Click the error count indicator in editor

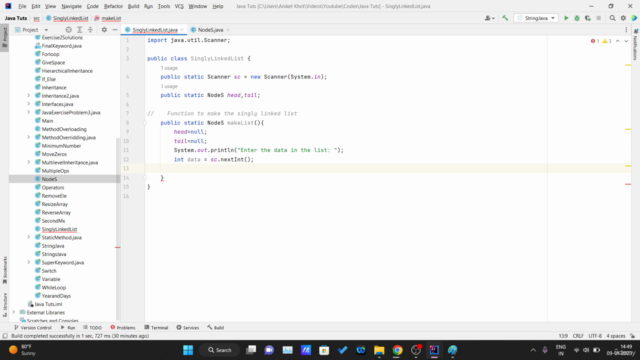[x=595, y=41]
